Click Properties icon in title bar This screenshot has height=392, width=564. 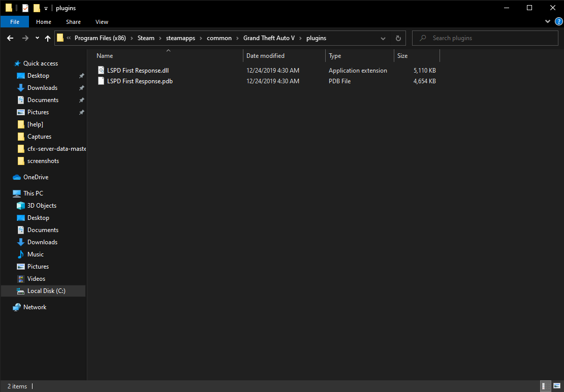click(x=25, y=8)
